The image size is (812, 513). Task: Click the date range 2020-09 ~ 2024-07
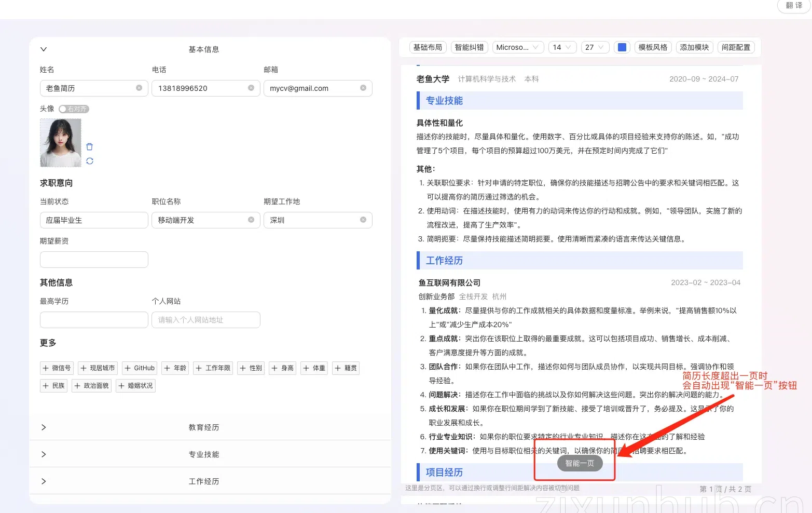(704, 79)
